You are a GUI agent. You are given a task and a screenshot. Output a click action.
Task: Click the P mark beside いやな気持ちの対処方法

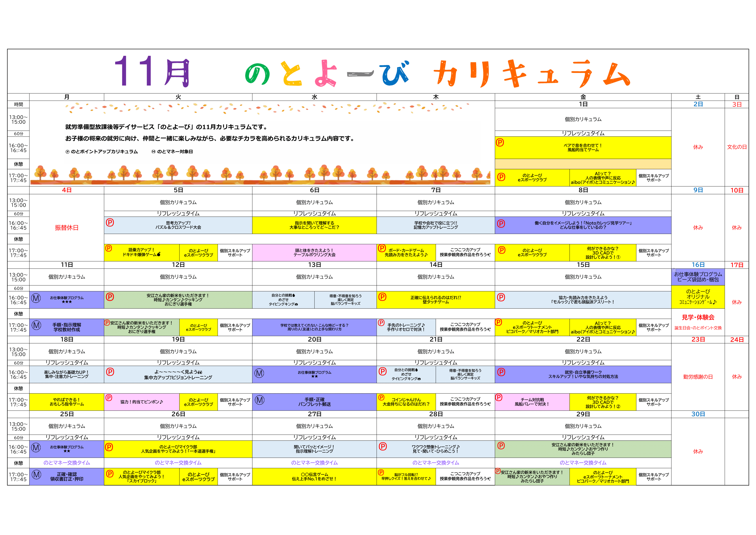point(501,372)
